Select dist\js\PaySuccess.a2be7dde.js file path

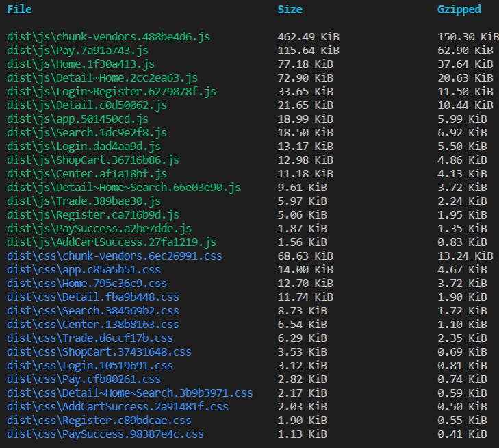99,228
